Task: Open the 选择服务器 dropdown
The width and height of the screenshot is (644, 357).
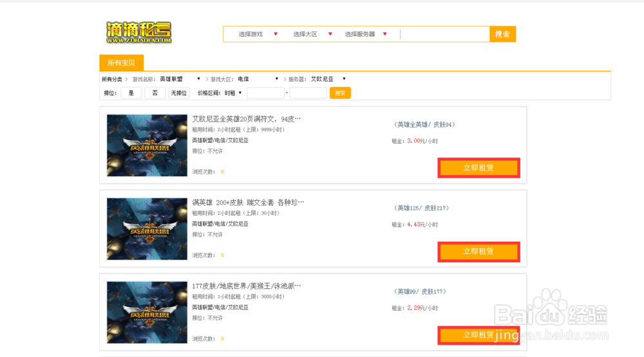Action: pos(366,34)
